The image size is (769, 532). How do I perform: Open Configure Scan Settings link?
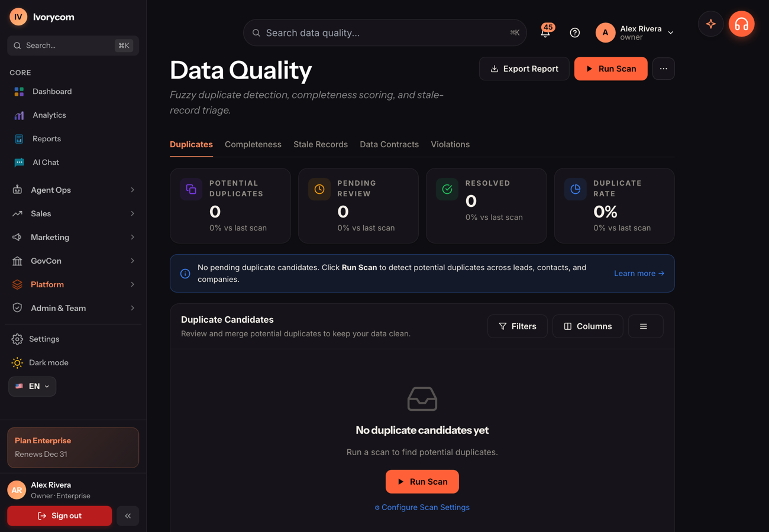coord(422,507)
